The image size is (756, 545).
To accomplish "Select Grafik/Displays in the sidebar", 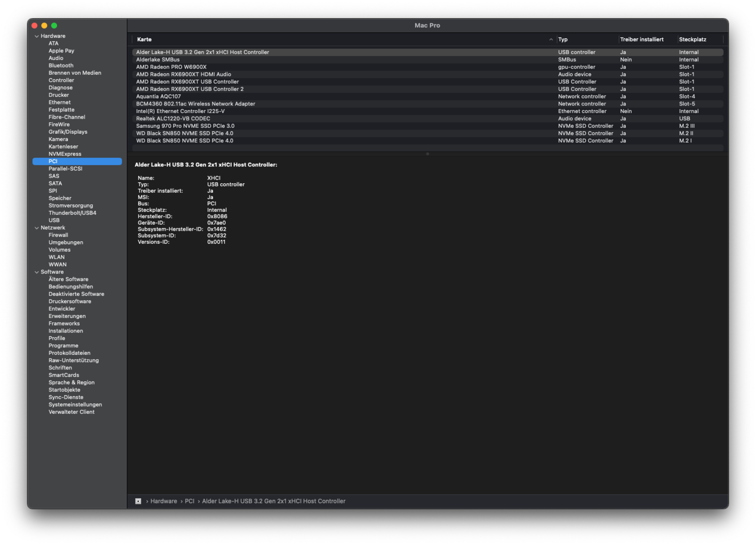I will 68,132.
